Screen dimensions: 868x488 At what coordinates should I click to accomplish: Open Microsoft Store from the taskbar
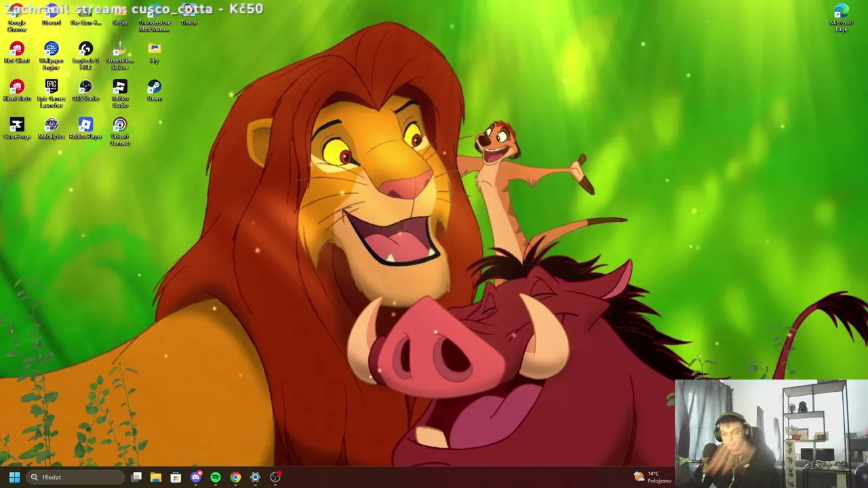coord(176,477)
